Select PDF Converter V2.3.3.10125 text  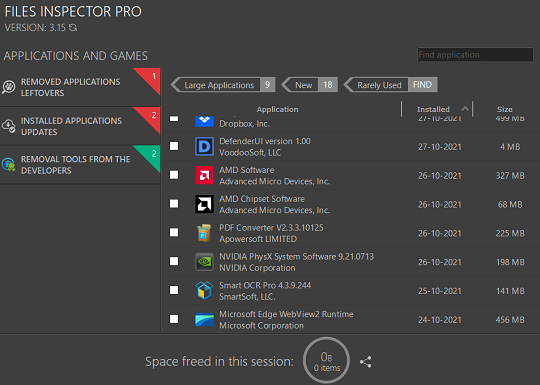[x=271, y=228]
